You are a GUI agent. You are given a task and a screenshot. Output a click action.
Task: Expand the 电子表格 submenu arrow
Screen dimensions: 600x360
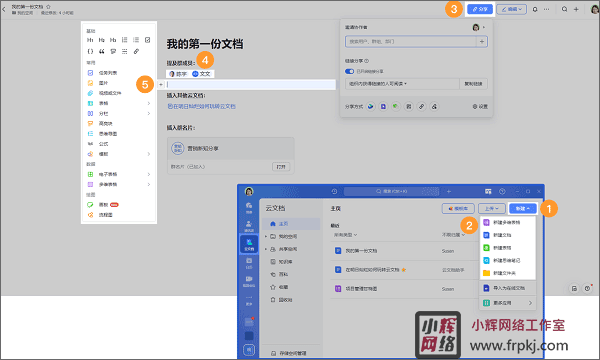149,174
